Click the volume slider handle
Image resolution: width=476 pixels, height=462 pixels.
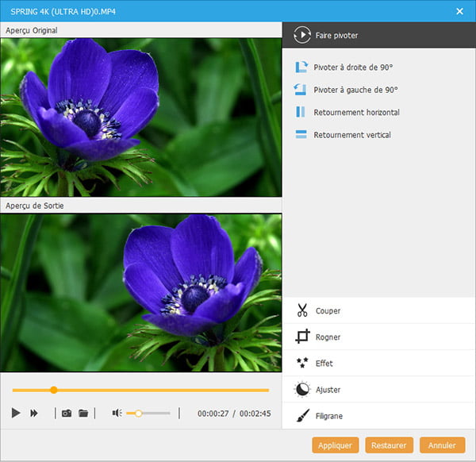click(x=139, y=414)
